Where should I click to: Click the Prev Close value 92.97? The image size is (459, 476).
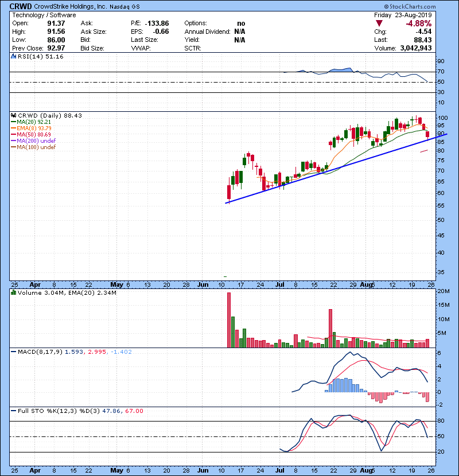[x=56, y=48]
